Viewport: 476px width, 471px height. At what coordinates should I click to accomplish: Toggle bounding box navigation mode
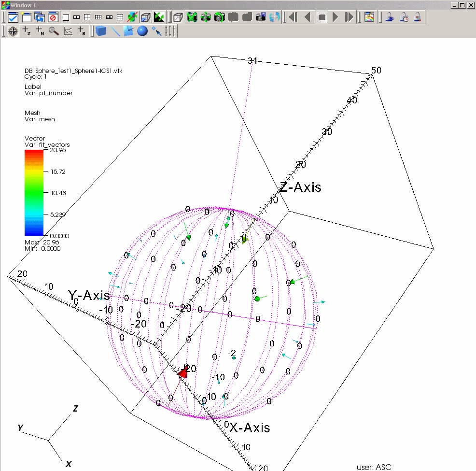pyautogui.click(x=145, y=17)
